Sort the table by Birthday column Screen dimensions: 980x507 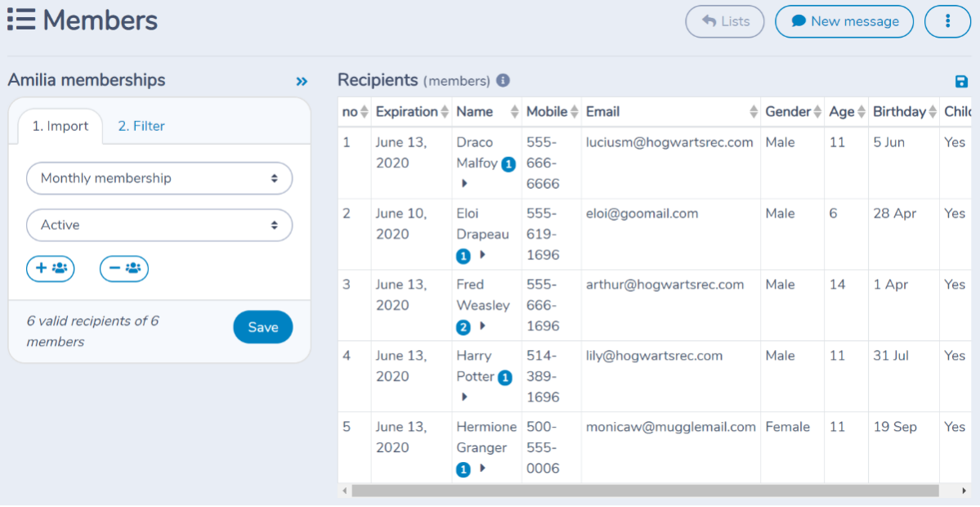(x=904, y=112)
